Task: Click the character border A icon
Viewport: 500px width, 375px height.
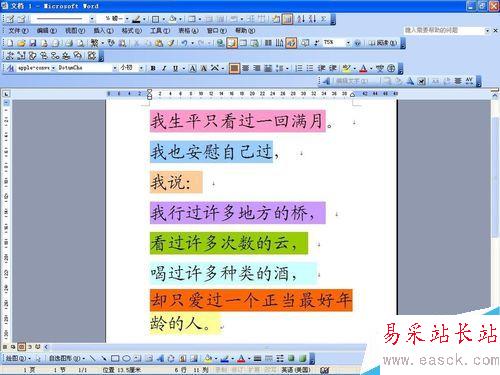Action: point(193,68)
